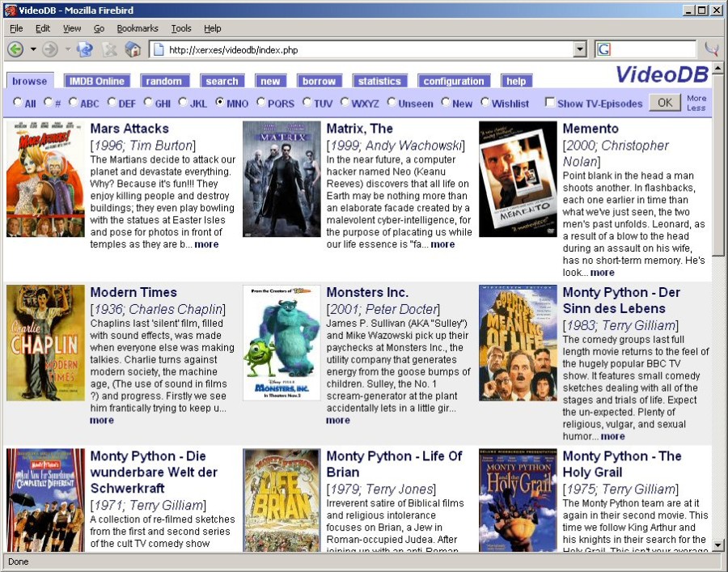Go to the Home page icon
Screen dimensions: 728x572
133,49
